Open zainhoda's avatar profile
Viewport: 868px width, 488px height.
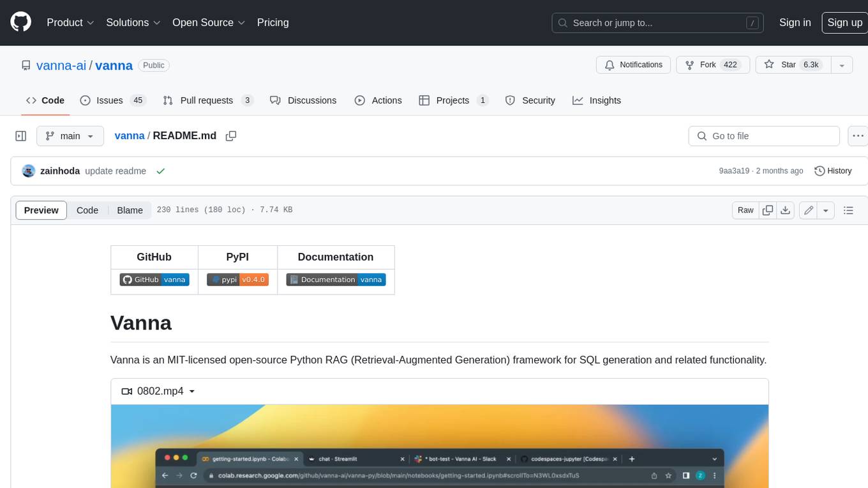28,171
